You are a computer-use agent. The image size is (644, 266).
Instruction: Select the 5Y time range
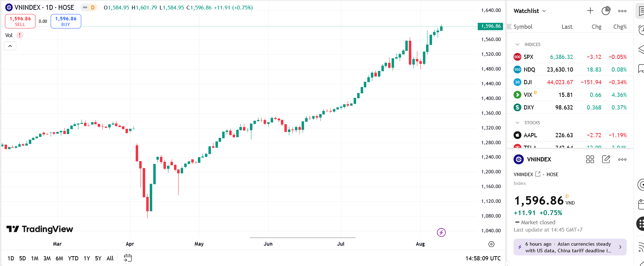(98, 258)
